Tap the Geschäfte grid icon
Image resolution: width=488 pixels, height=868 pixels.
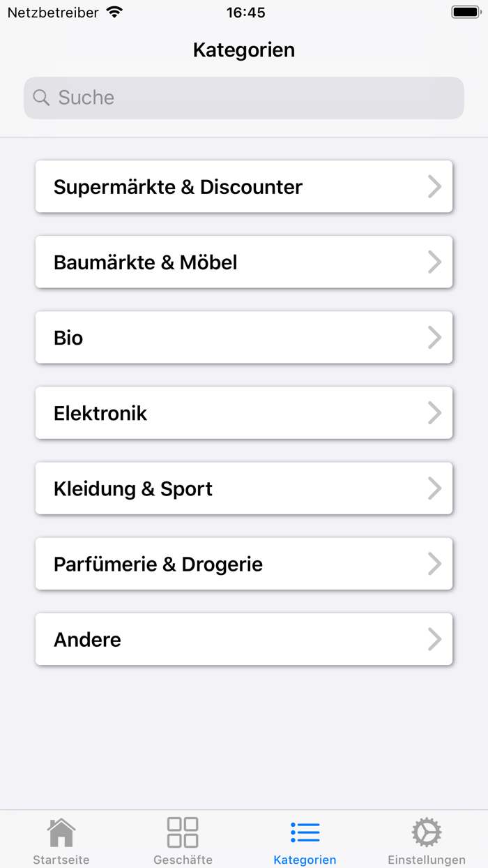(x=183, y=832)
